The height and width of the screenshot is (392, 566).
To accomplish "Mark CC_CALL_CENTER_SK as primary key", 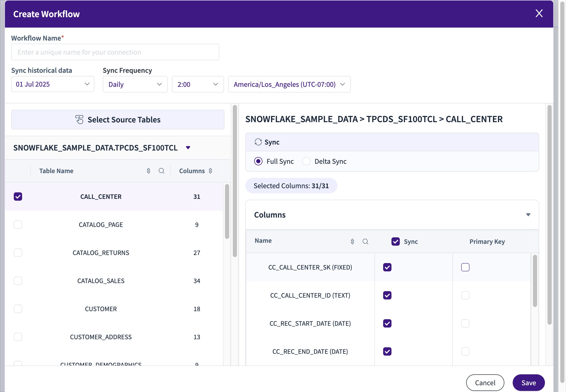I will click(465, 267).
